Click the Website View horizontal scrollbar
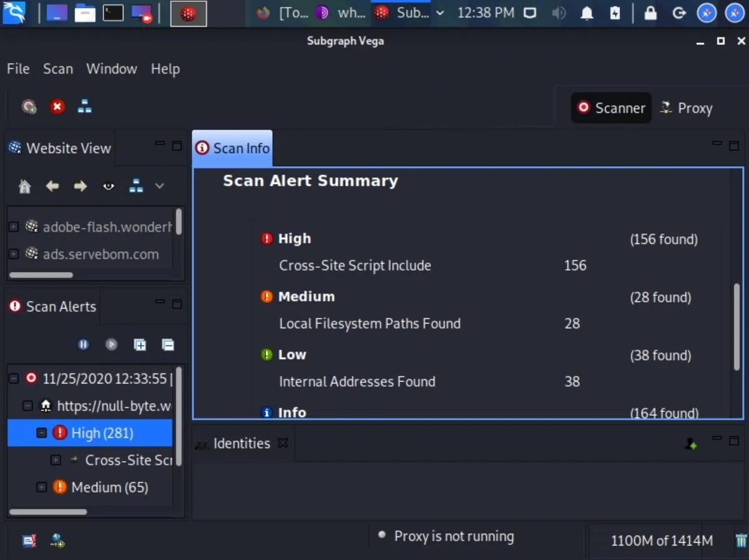 click(x=41, y=275)
